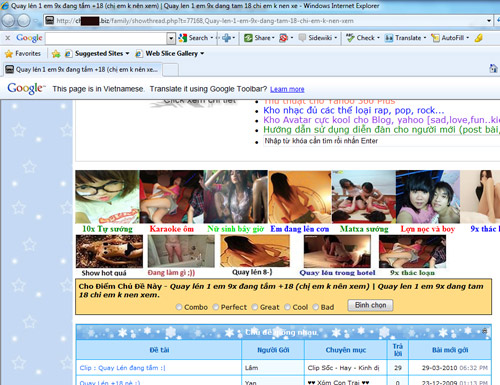Image resolution: width=500 pixels, height=385 pixels.
Task: Collapse the similar threads table section
Action: click(x=485, y=331)
